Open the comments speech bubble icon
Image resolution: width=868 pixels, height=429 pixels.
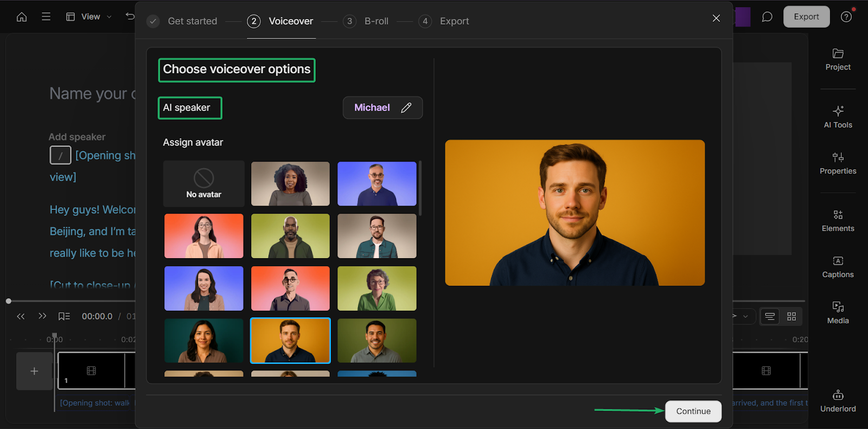tap(767, 17)
